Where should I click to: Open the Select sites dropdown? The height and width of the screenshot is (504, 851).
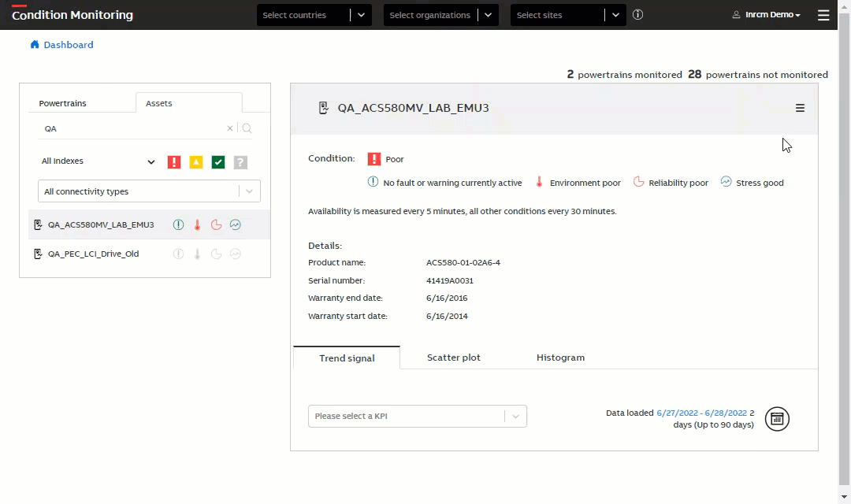(568, 15)
